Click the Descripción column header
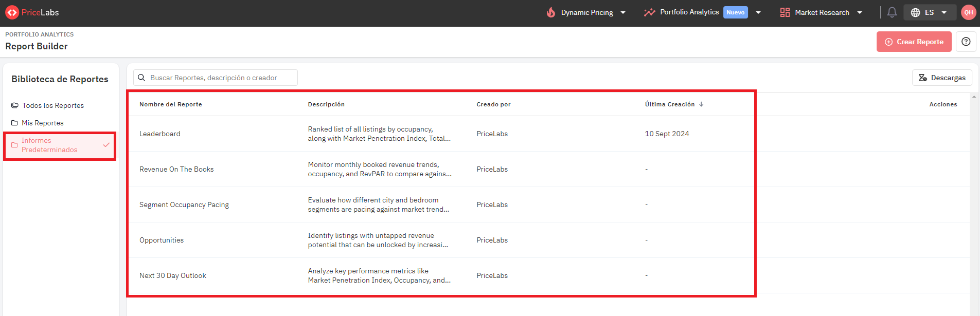The image size is (980, 316). pyautogui.click(x=326, y=104)
